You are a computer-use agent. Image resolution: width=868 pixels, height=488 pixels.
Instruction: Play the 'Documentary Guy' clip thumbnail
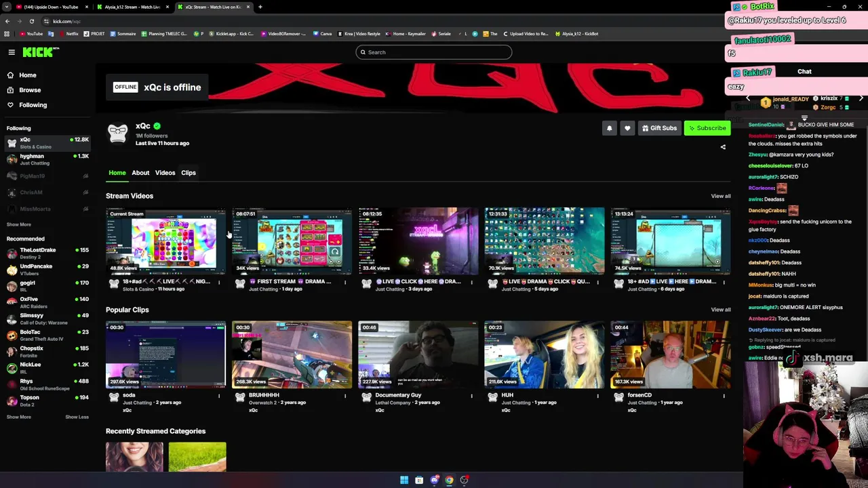tap(418, 354)
